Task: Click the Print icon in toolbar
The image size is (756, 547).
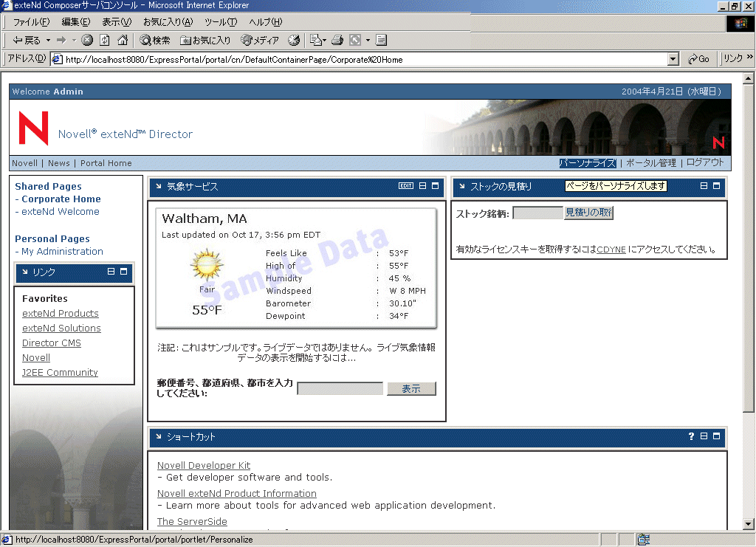Action: tap(337, 41)
